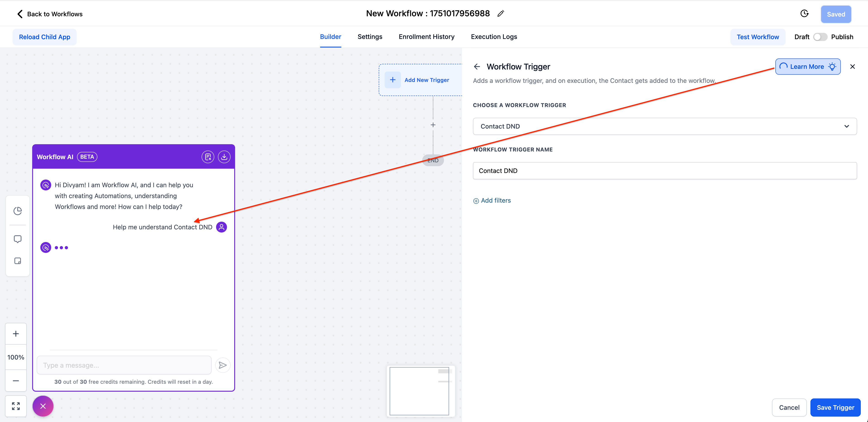Zoom in canvas with plus control
This screenshot has height=422, width=868.
click(x=16, y=334)
